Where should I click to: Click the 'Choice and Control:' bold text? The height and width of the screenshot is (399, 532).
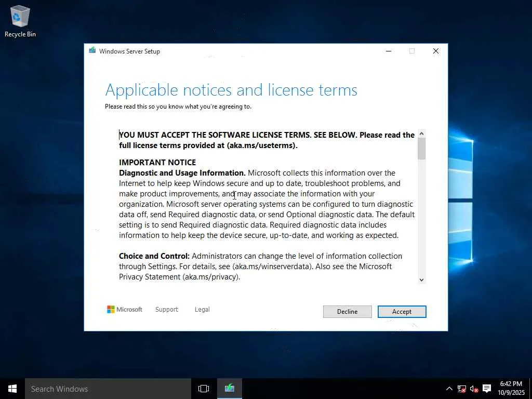click(154, 256)
